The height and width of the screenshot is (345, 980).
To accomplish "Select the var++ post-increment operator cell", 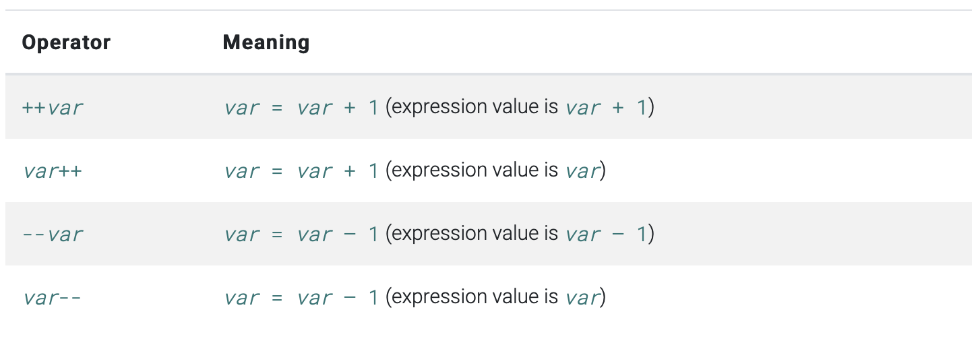I will pos(53,170).
